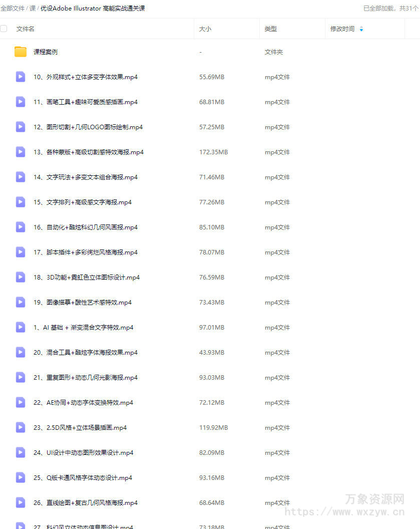Toggle the select-all checkbox beside 文件名
Viewport: 420px width, 529px height.
click(x=4, y=29)
